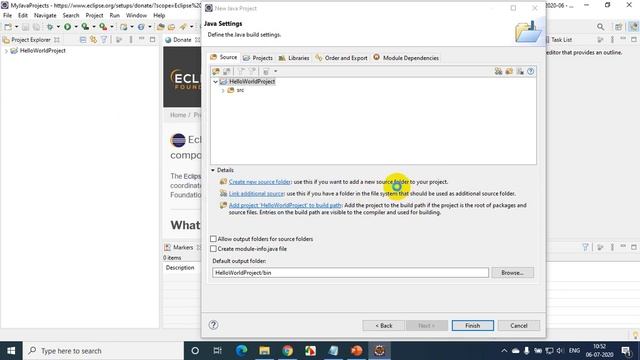Open the Window menu
The image size is (640, 360).
(x=136, y=16)
